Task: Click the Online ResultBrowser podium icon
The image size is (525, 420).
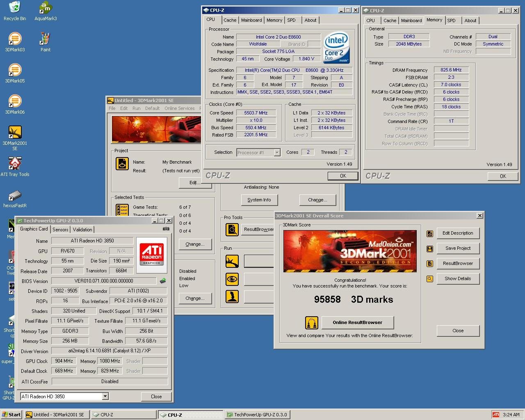Action: (x=312, y=323)
